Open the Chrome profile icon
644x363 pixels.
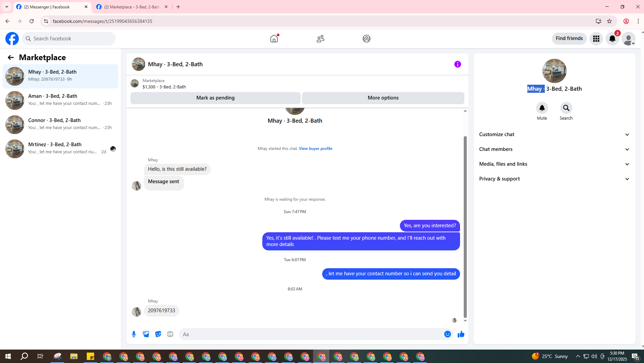pos(626,21)
